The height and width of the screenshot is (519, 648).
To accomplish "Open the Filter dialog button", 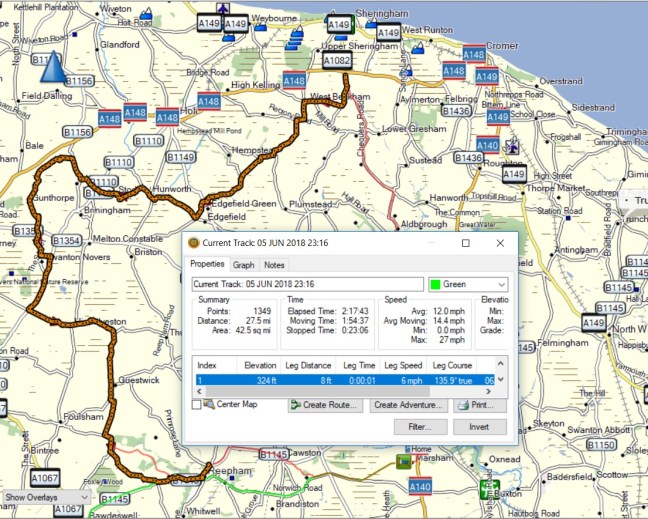I will coord(420,427).
